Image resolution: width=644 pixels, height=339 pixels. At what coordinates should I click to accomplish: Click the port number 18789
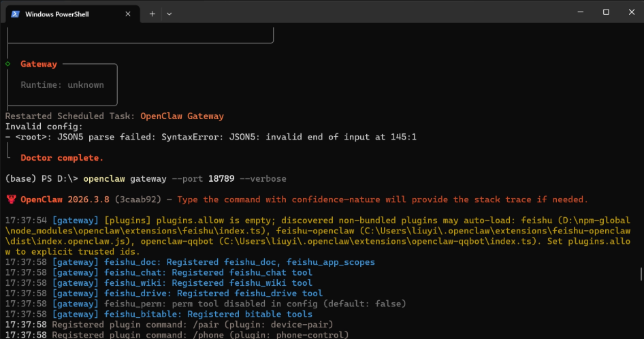[x=221, y=179]
